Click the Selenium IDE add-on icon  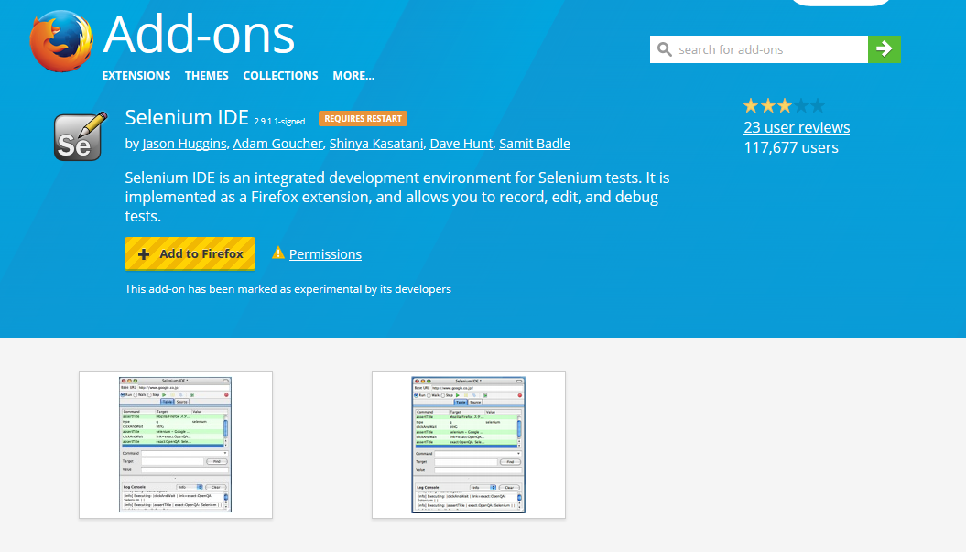pos(80,136)
